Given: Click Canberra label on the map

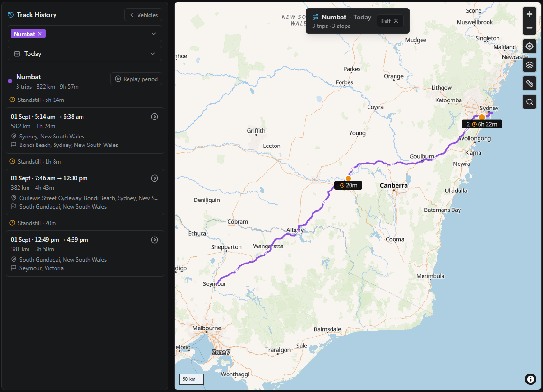Looking at the screenshot, I should (x=394, y=185).
